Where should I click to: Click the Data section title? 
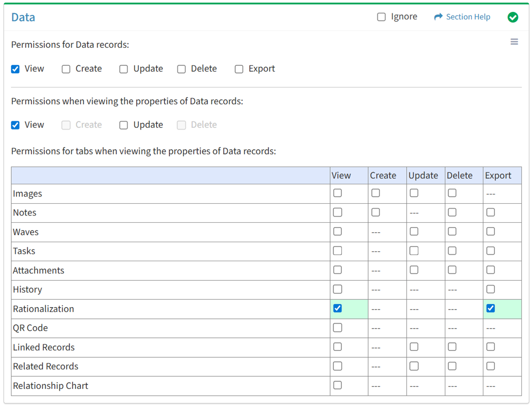coord(23,18)
